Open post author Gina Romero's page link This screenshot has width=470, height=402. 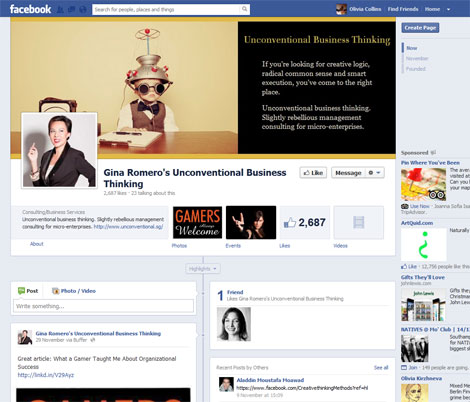(98, 333)
